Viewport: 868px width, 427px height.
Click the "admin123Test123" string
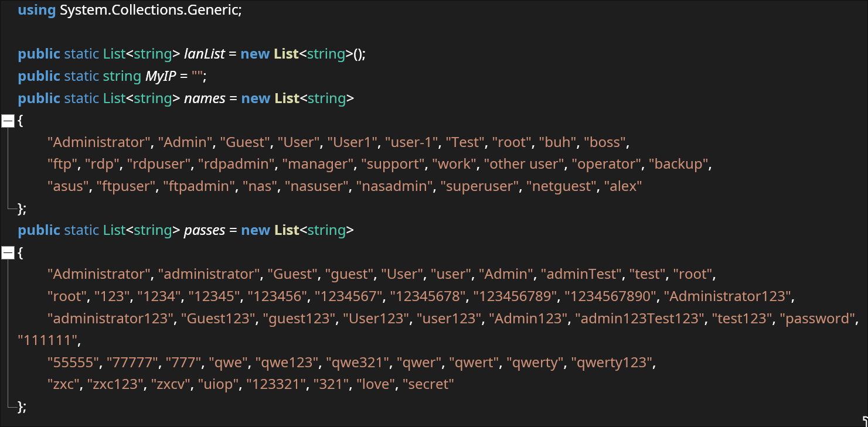pos(639,318)
